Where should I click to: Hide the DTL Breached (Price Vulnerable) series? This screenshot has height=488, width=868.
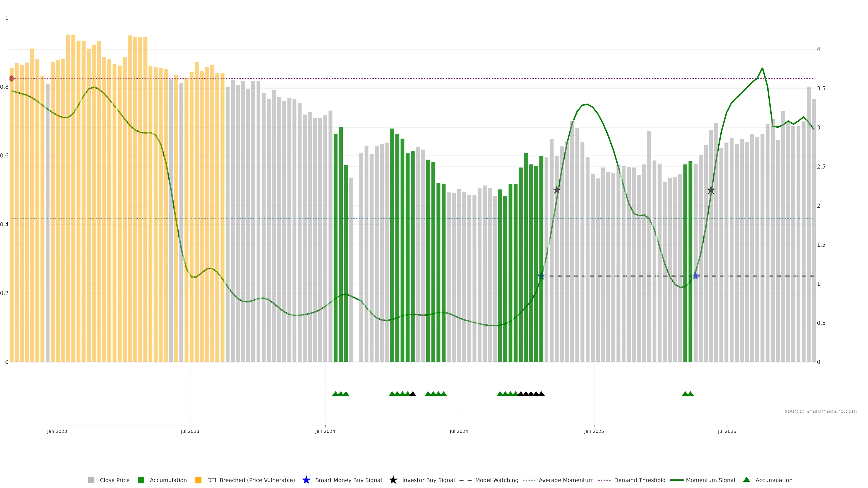click(x=251, y=480)
